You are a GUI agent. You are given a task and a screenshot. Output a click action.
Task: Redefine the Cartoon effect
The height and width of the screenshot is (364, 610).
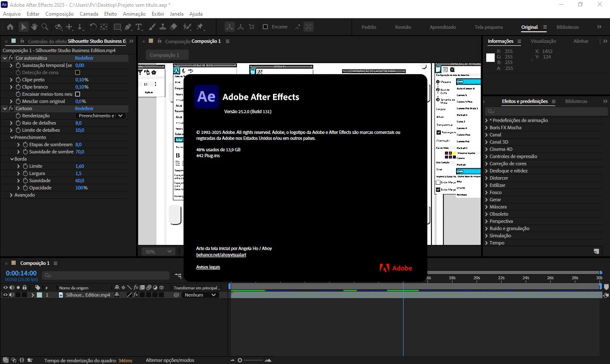click(84, 108)
